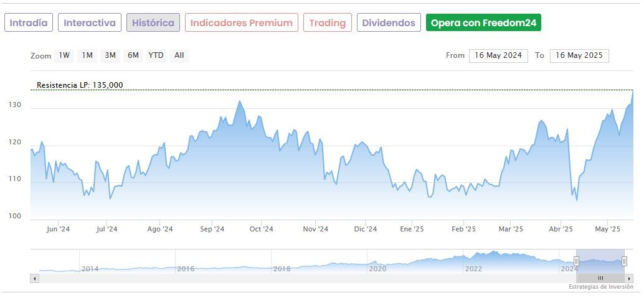Click the From date field
This screenshot has width=644, height=298.
pos(498,55)
